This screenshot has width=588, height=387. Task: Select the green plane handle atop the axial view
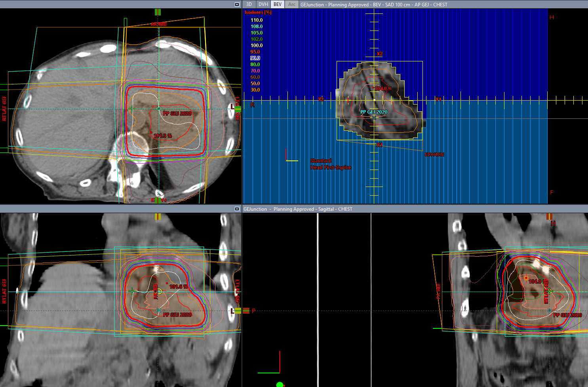pos(158,12)
